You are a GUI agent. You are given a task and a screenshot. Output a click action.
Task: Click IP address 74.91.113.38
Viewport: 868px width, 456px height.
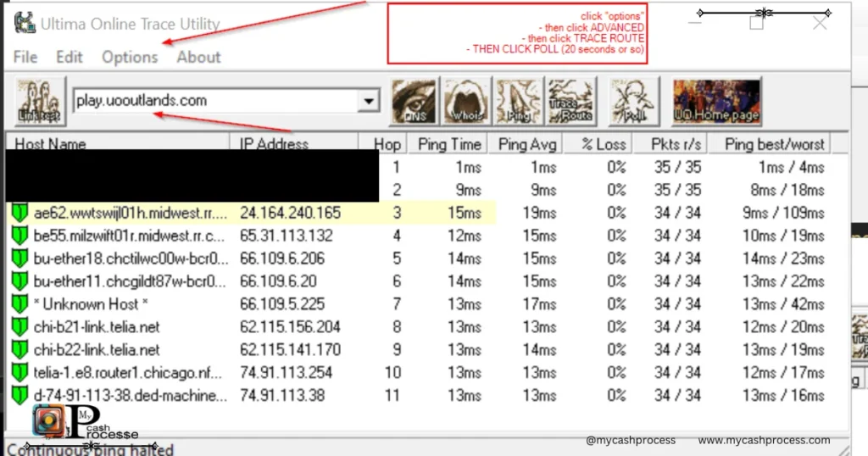282,396
